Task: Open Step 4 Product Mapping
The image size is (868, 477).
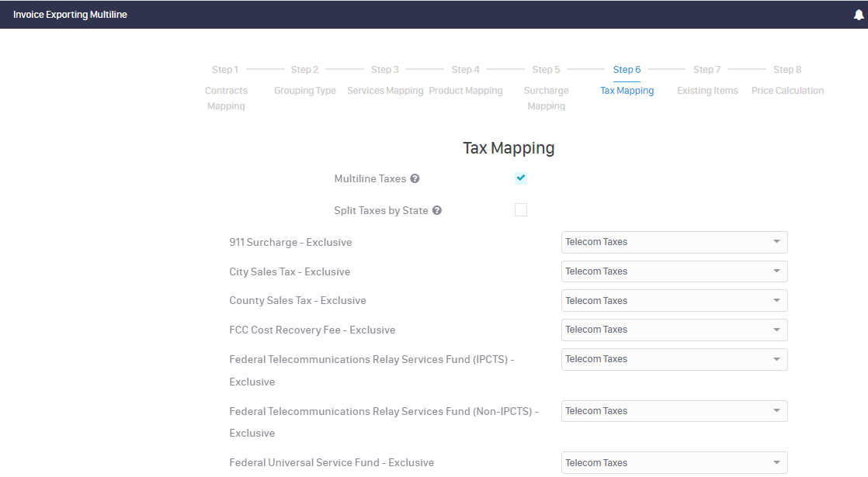Action: pos(466,70)
